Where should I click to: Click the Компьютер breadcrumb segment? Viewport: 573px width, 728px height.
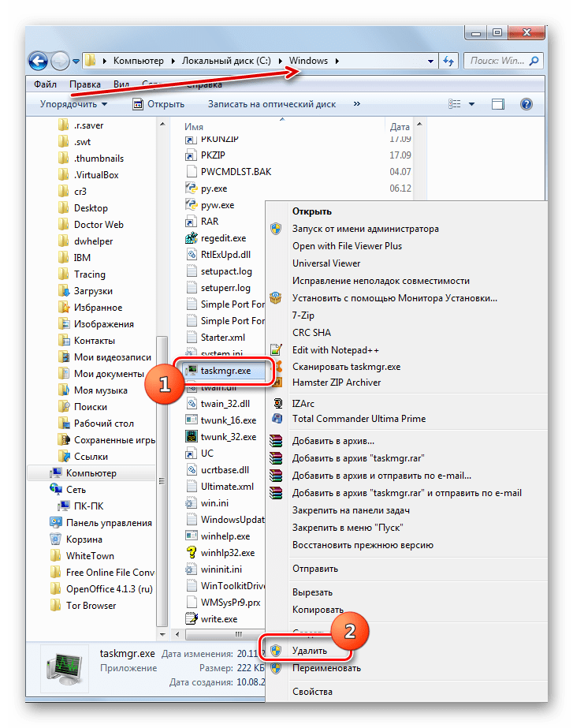click(138, 61)
